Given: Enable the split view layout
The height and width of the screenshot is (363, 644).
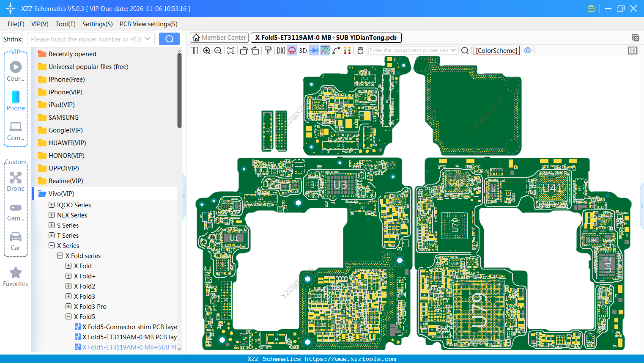Looking at the screenshot, I should click(194, 50).
